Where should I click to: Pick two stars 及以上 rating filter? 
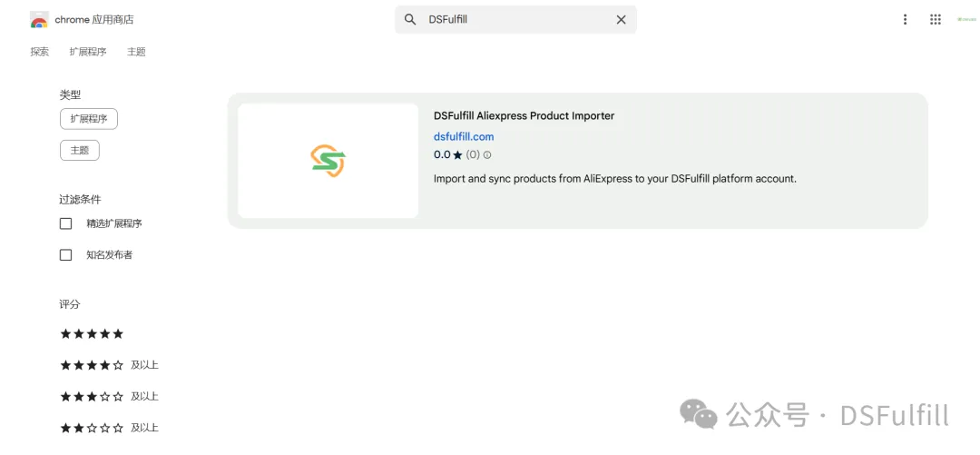[108, 428]
